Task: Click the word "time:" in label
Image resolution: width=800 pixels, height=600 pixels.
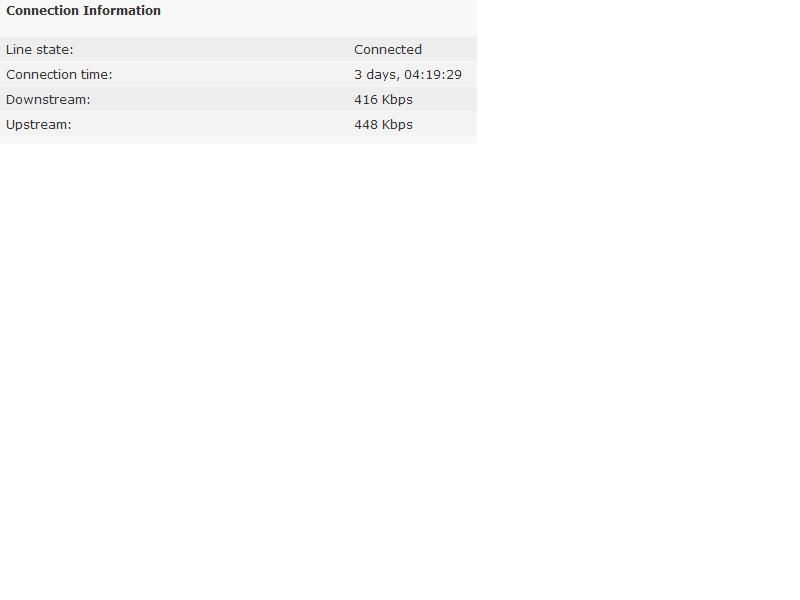Action: (96, 74)
